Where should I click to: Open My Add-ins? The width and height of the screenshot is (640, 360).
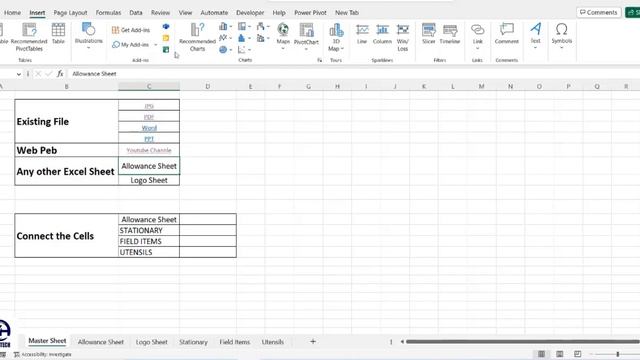click(x=131, y=44)
